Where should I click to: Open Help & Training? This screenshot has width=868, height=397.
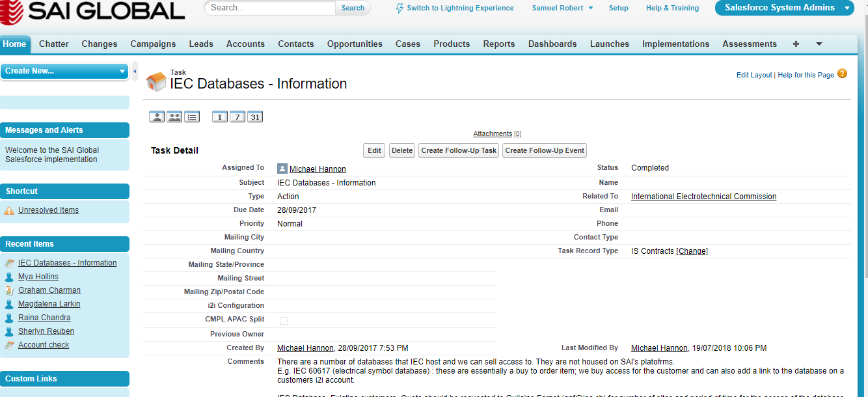pyautogui.click(x=672, y=8)
